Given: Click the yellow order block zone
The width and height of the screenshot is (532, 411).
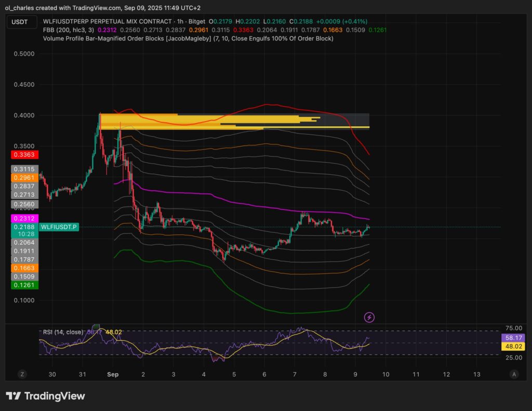Looking at the screenshot, I should coord(208,121).
